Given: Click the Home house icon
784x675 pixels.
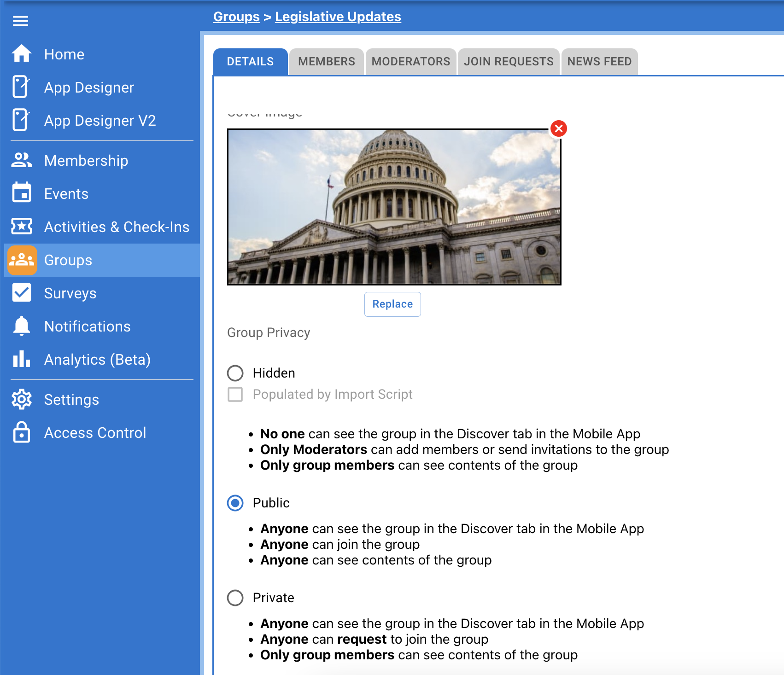Looking at the screenshot, I should tap(21, 54).
